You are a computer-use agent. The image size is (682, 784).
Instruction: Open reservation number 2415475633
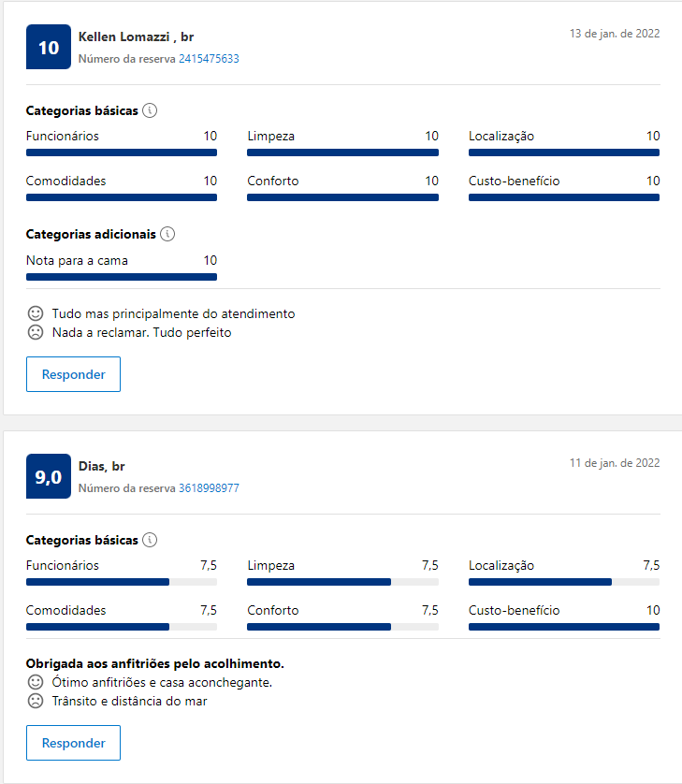coord(209,59)
